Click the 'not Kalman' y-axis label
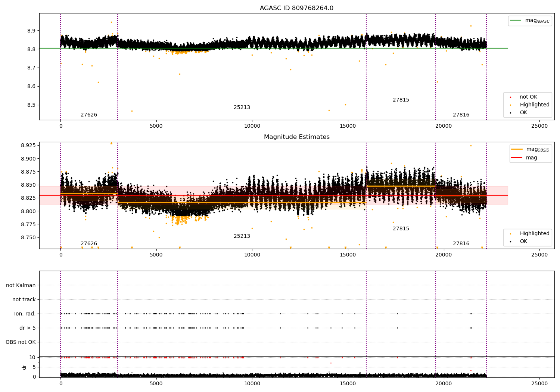Screen dimensions: 560x392 click(21, 286)
